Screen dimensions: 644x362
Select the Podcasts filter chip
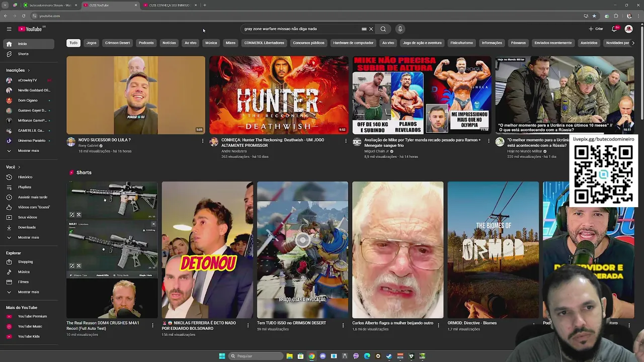[x=146, y=43]
